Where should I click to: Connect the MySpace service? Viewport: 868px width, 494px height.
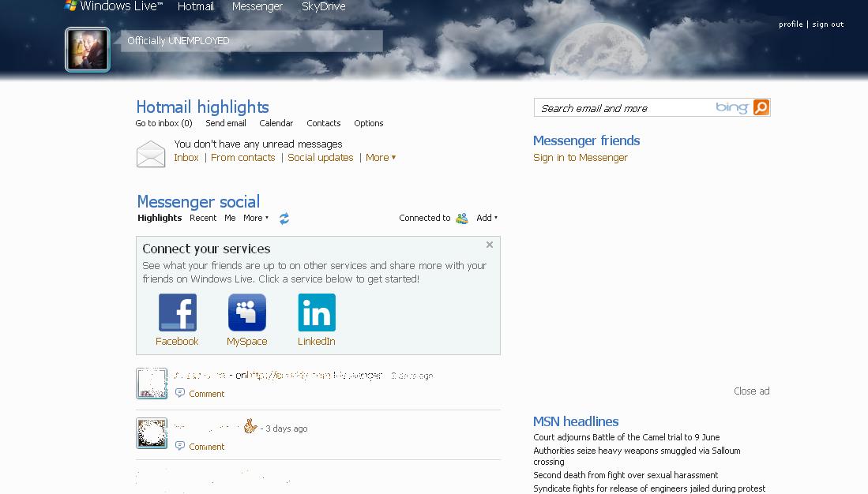(246, 312)
